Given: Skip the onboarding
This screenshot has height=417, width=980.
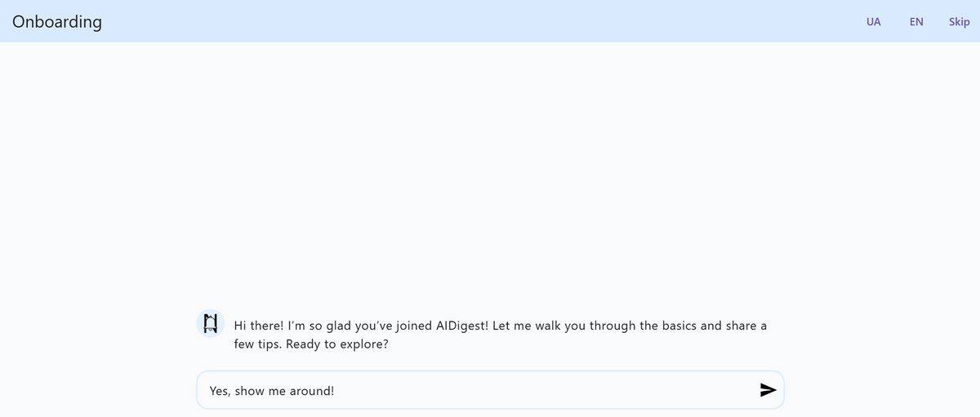Looking at the screenshot, I should click(959, 22).
